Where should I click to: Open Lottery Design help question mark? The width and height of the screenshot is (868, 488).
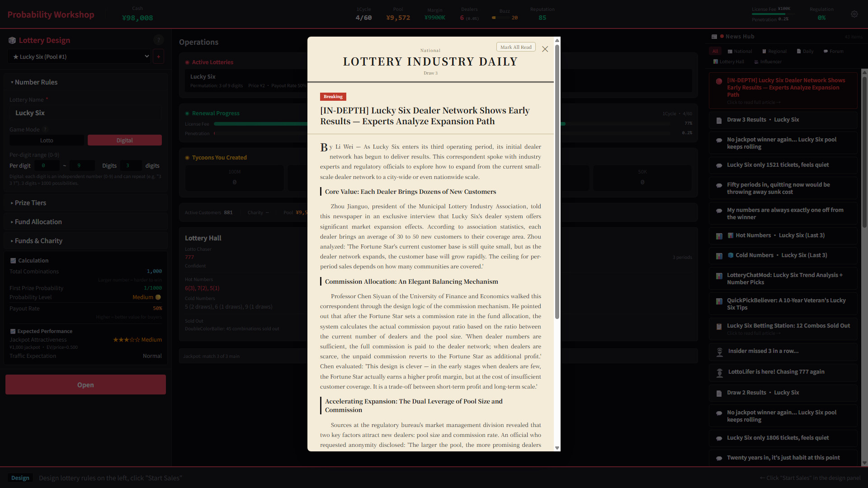(x=158, y=40)
